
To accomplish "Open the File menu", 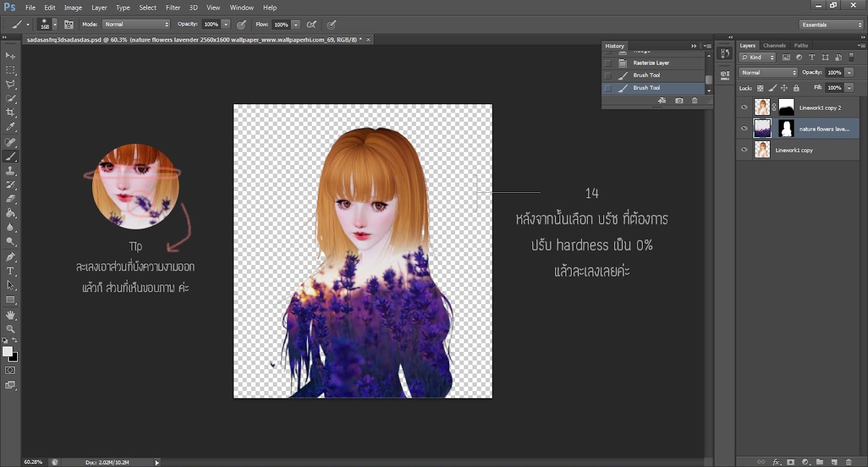I will (x=30, y=7).
